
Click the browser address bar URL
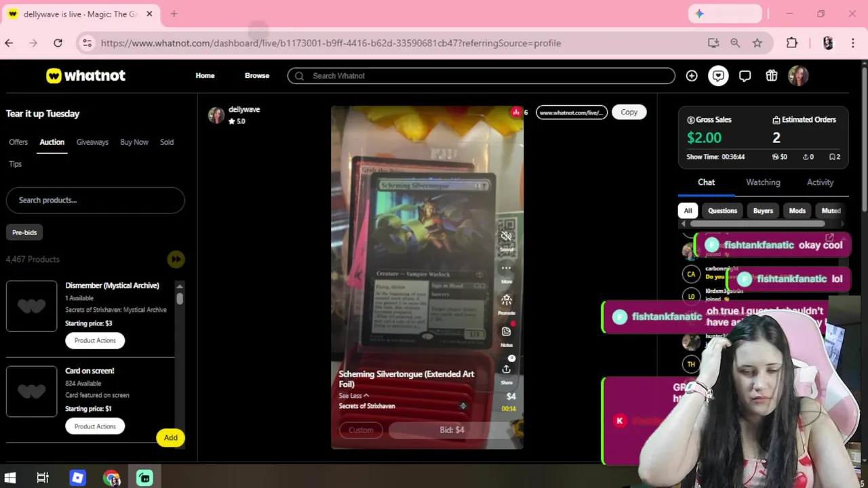click(x=331, y=43)
